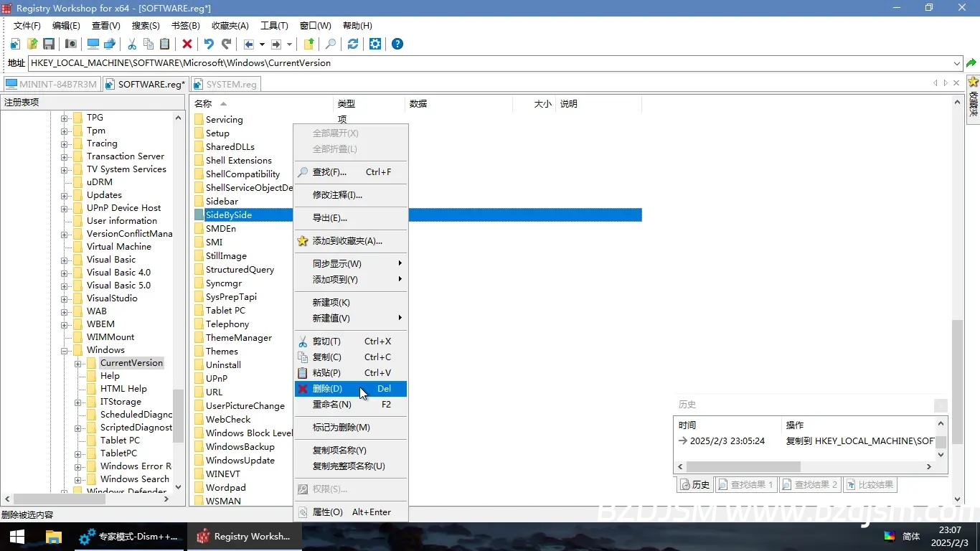This screenshot has height=551, width=980.
Task: Refresh the view with the blue arrows icon
Action: pos(353,44)
